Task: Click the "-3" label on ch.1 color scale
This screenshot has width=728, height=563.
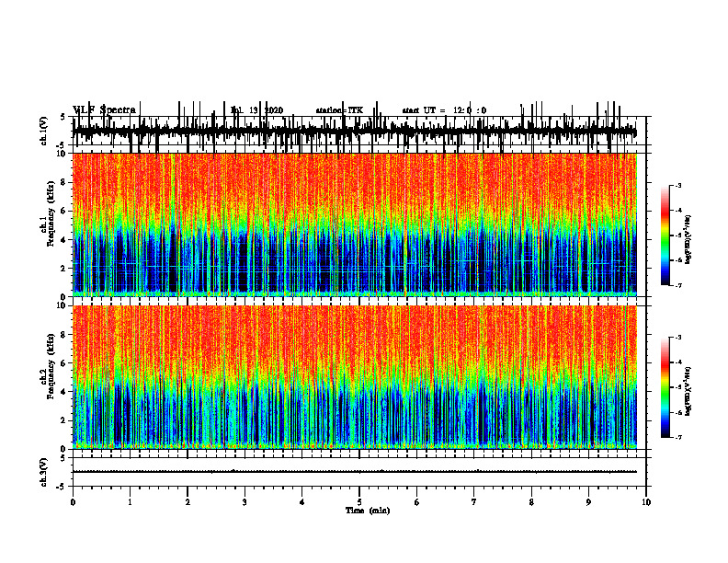Action: pyautogui.click(x=677, y=185)
